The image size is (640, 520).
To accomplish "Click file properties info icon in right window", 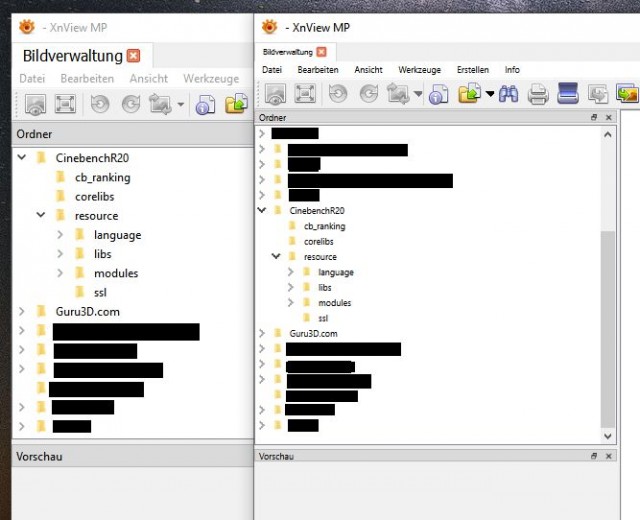I will click(x=438, y=94).
